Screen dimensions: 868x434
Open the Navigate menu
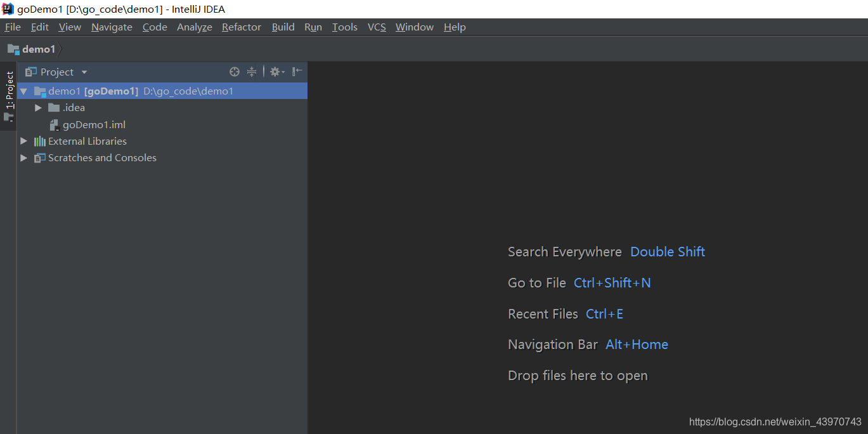(x=112, y=27)
